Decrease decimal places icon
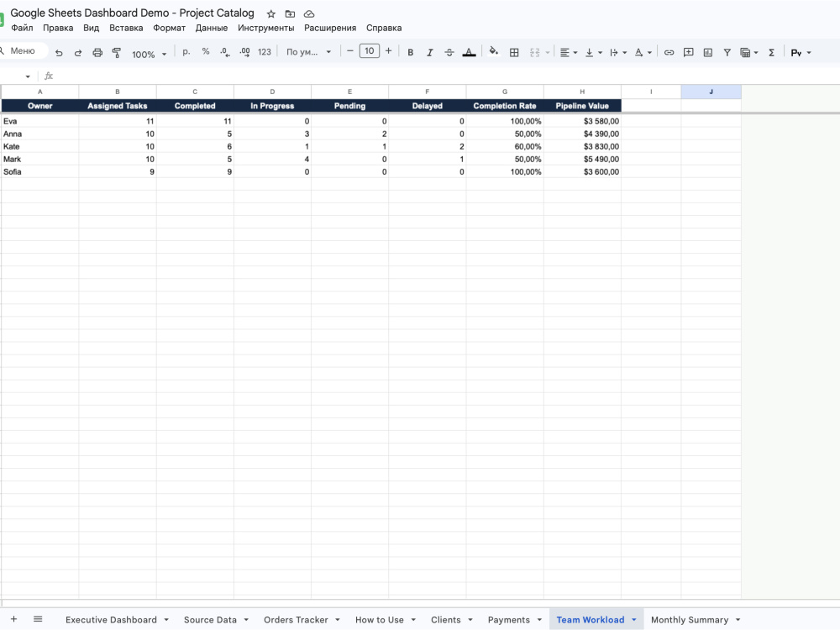Image resolution: width=840 pixels, height=630 pixels. click(225, 52)
